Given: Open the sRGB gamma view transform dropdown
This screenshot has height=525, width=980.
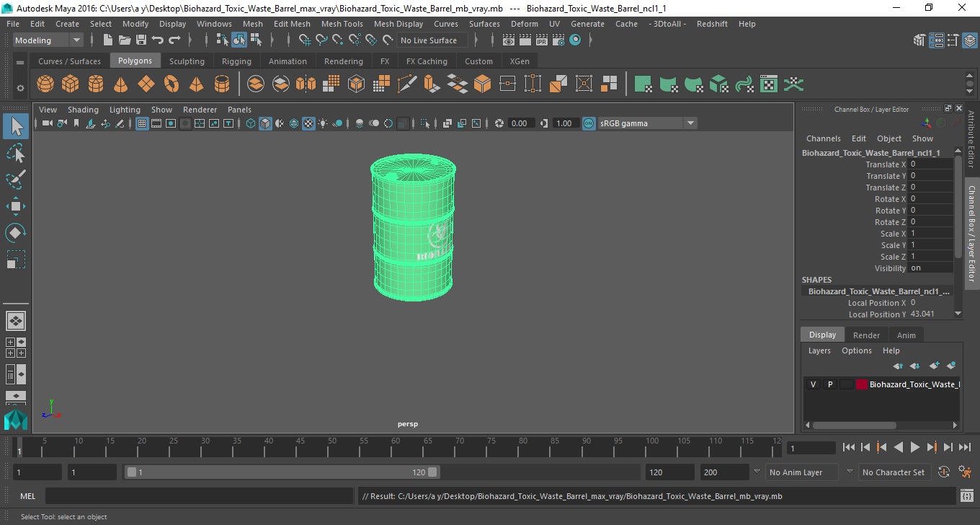Looking at the screenshot, I should coord(647,123).
